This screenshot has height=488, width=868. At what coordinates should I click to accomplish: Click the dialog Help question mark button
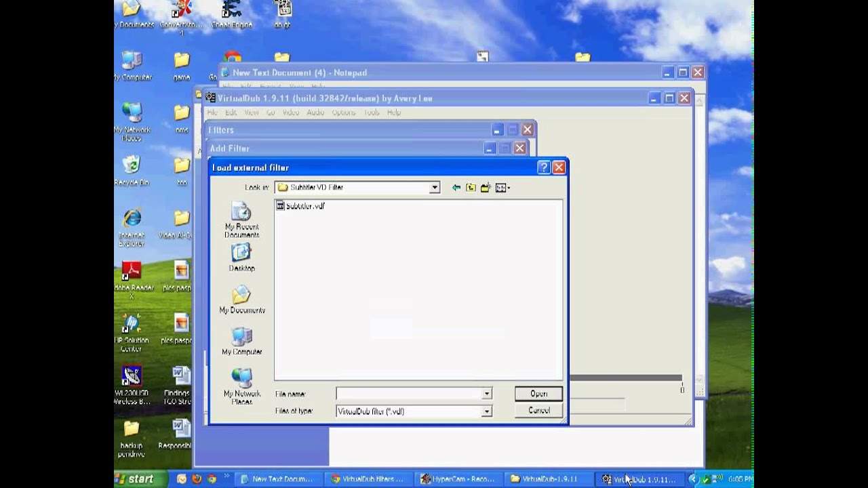pyautogui.click(x=544, y=167)
